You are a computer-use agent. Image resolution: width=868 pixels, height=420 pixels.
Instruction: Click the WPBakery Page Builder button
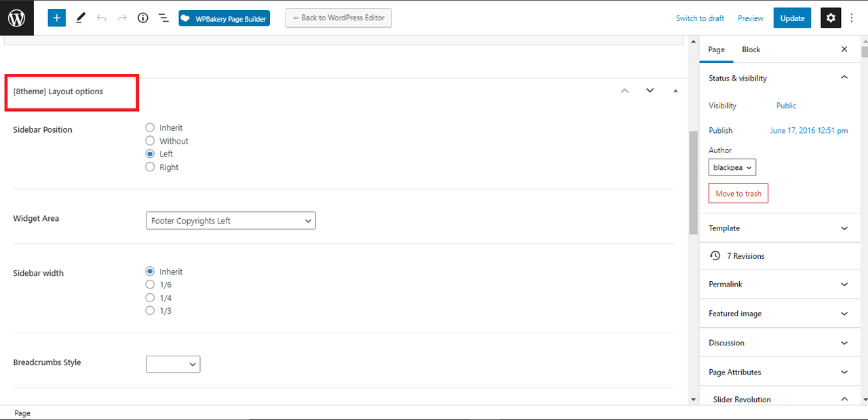pyautogui.click(x=224, y=18)
